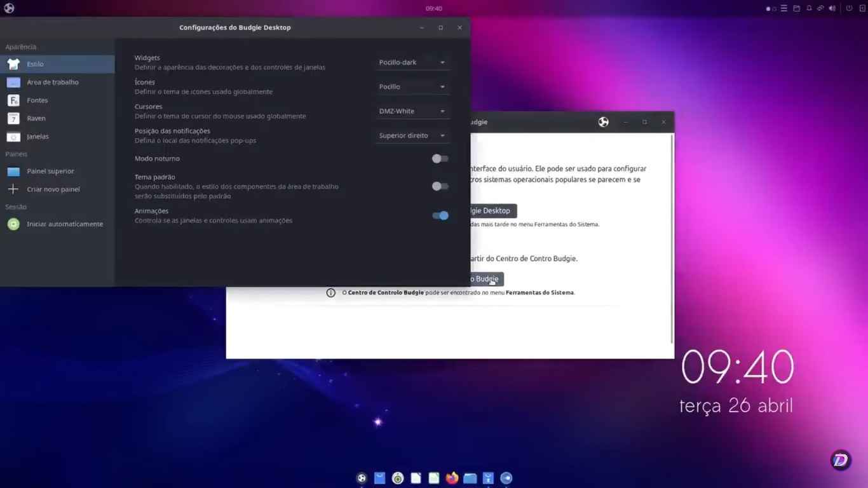The height and width of the screenshot is (488, 868).
Task: Select the Estilo section under Aparência
Action: 35,64
